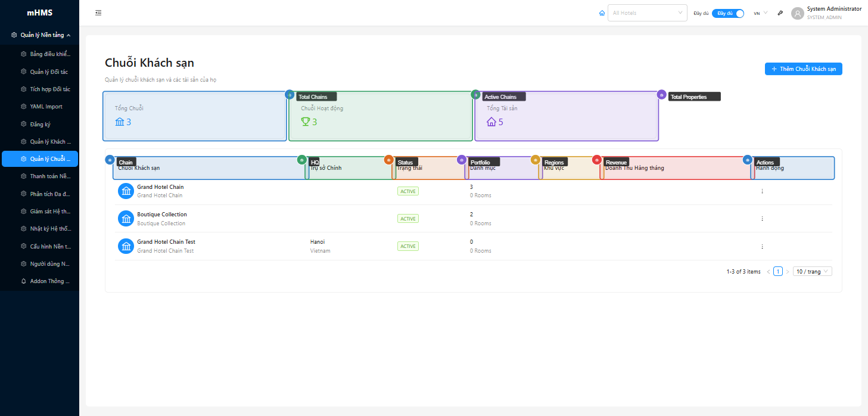This screenshot has height=416, width=868.
Task: Open three-dot actions for Boutique Collection
Action: 762,219
